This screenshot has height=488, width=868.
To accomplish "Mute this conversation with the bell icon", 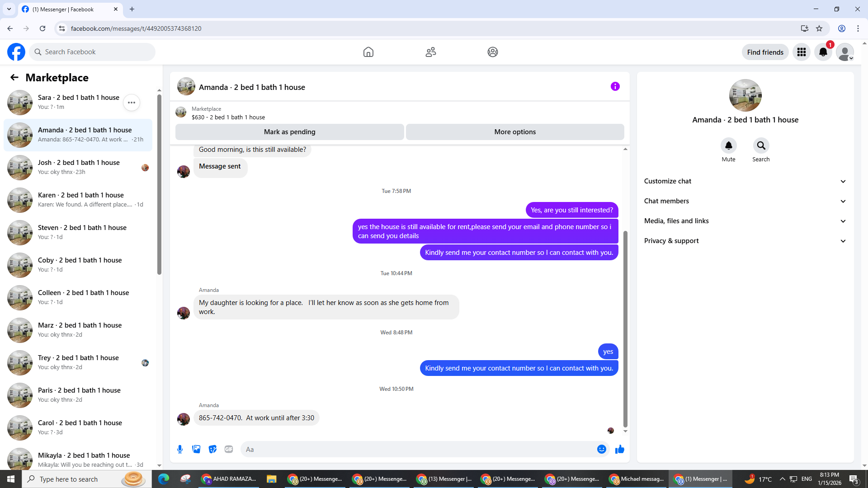I will click(728, 145).
